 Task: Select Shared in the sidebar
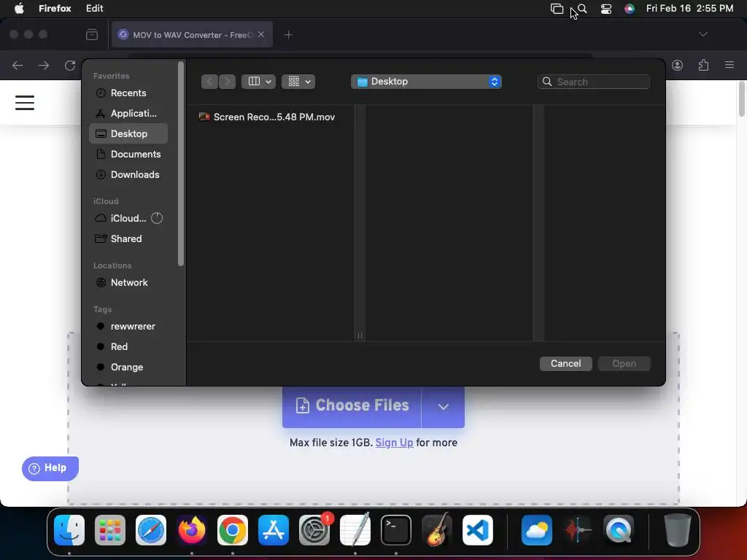[x=128, y=239]
